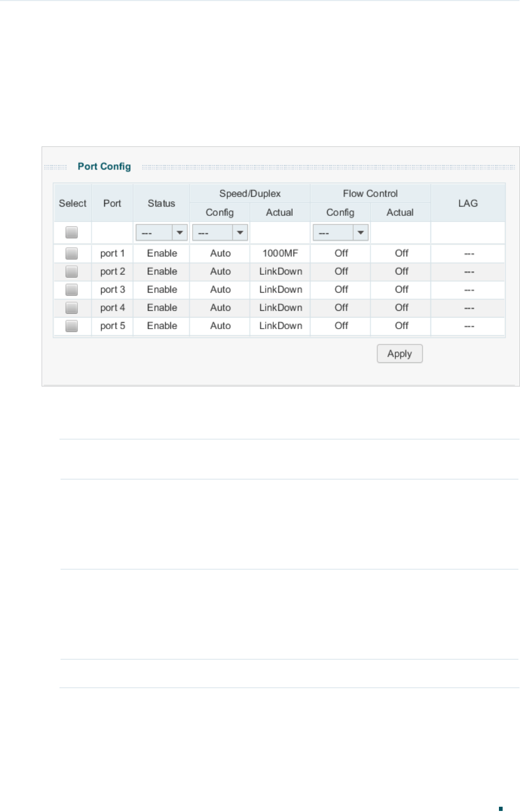Click the Speed/Duplex header
The image size is (520, 812).
coord(249,194)
